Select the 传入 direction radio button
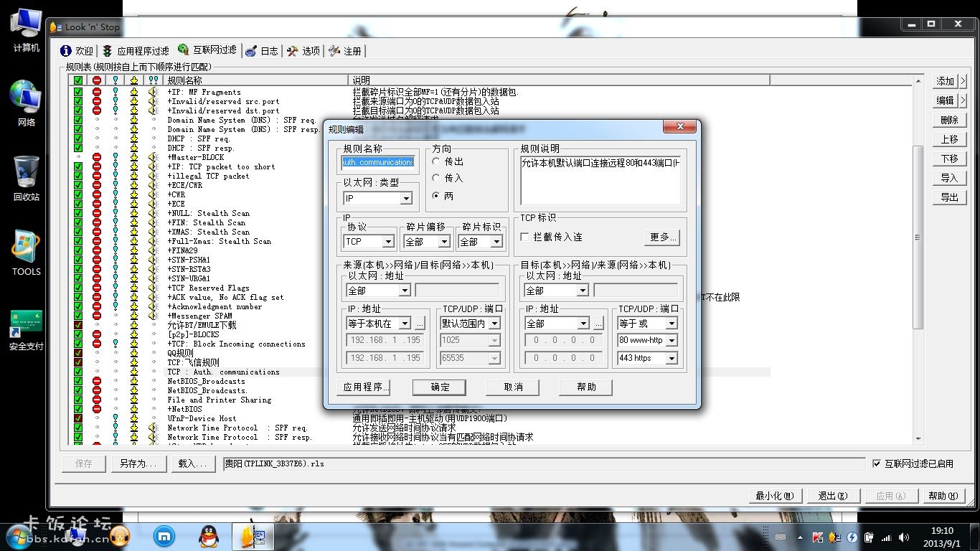Viewport: 980px width, 551px height. click(x=435, y=178)
